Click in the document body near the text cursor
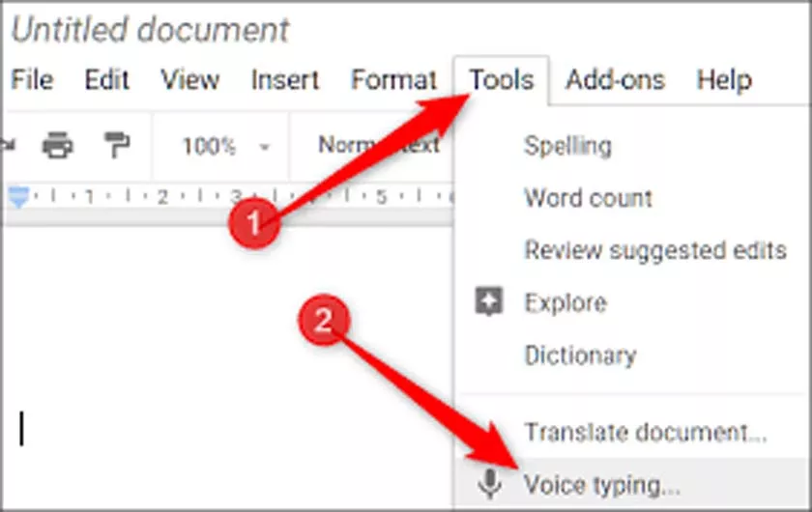 21,428
